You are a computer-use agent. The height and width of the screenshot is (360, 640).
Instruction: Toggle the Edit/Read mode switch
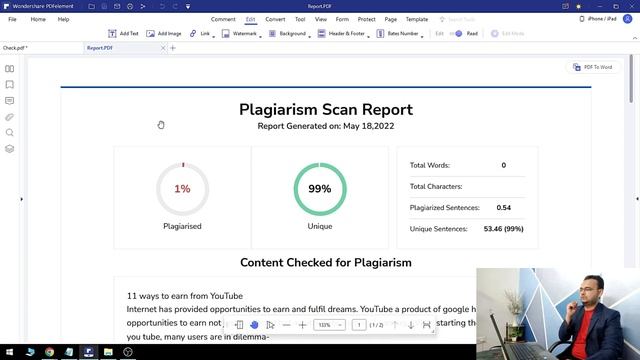click(456, 33)
